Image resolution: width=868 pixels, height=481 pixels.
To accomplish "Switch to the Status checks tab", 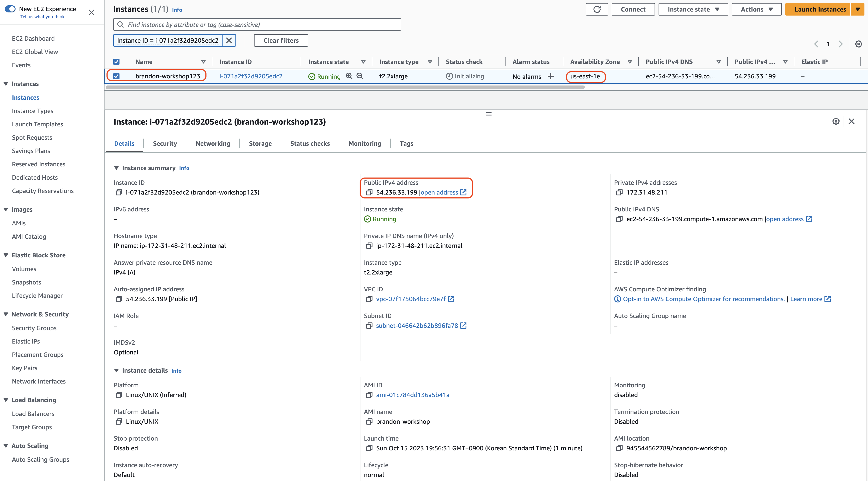I will click(x=310, y=143).
